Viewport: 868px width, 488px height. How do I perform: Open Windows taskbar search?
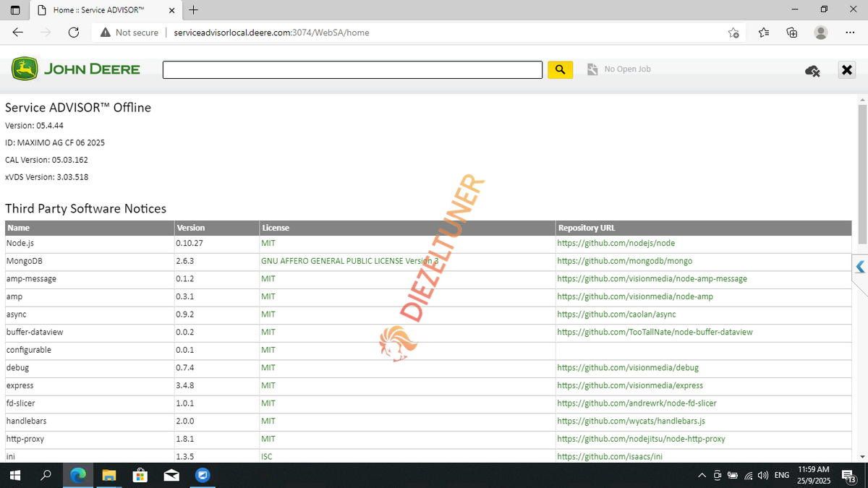coord(46,475)
